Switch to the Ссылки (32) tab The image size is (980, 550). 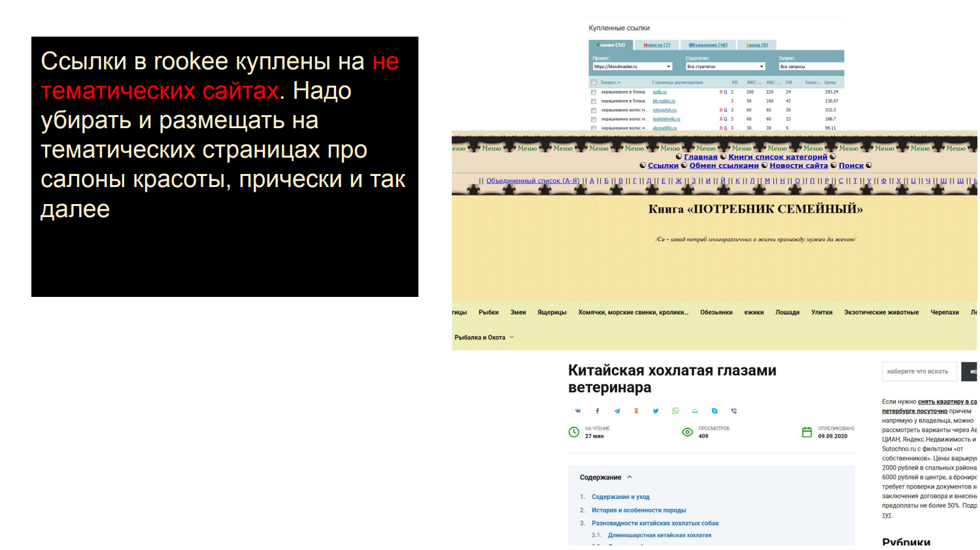(611, 45)
